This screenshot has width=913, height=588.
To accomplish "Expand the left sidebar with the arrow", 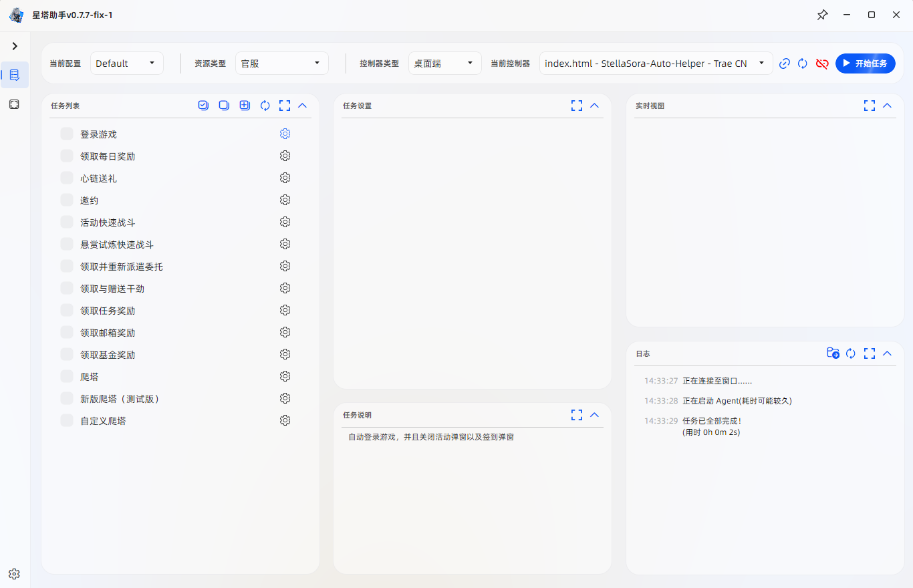I will [x=15, y=46].
